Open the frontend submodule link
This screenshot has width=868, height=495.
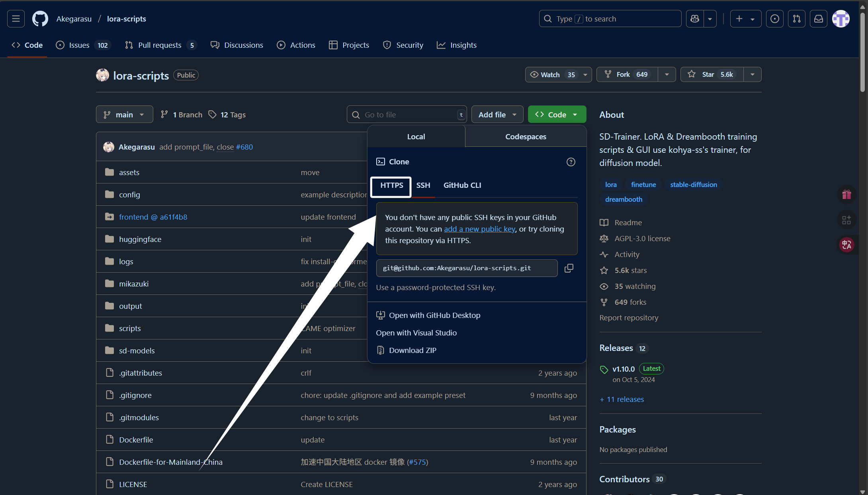(x=153, y=217)
